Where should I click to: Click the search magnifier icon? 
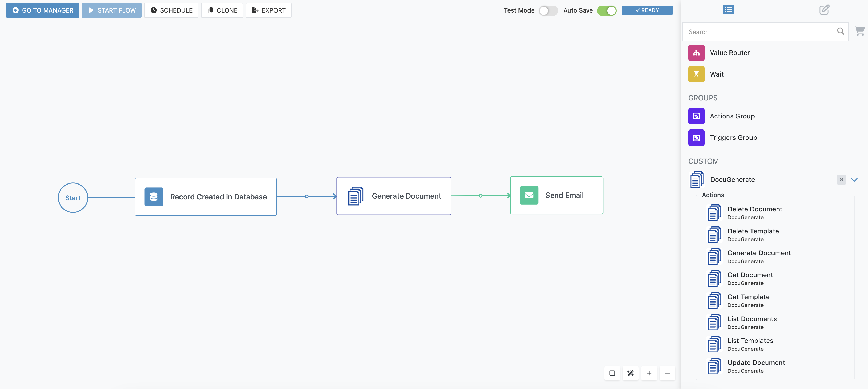[x=840, y=31]
